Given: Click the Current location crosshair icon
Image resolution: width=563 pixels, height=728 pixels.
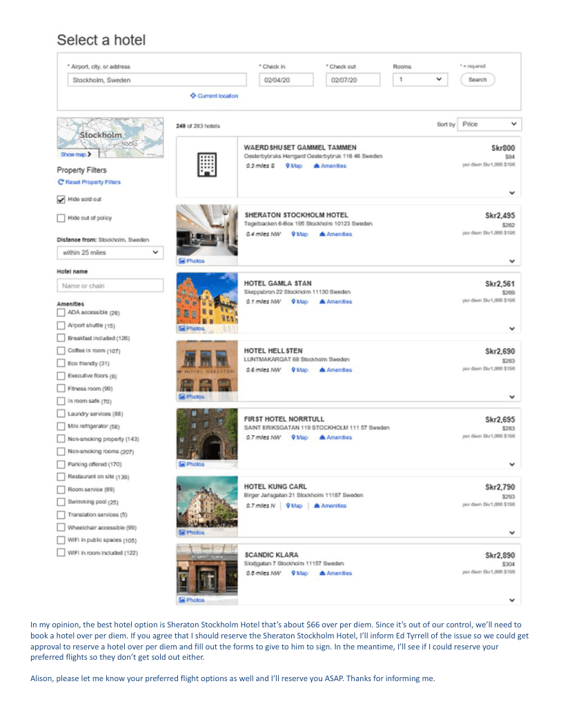Looking at the screenshot, I should [x=193, y=96].
